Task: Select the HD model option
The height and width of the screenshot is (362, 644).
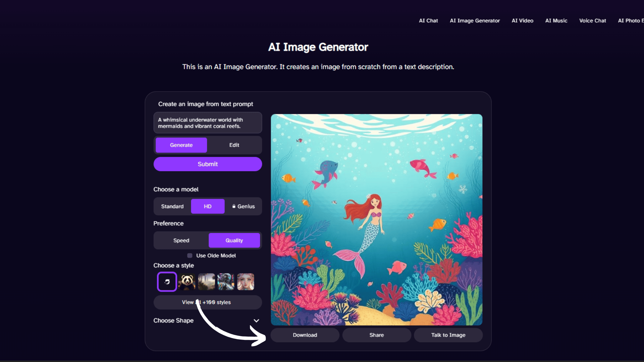Action: [x=208, y=206]
